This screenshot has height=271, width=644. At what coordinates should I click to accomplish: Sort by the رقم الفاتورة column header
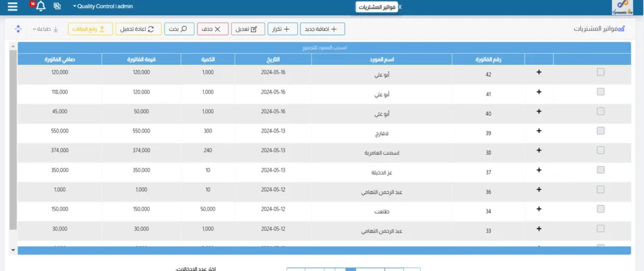(488, 59)
